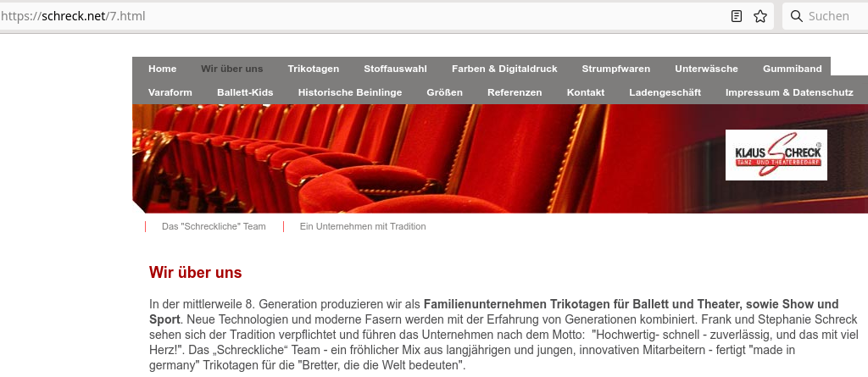Bookmark this page with the star icon
Screen dimensions: 868x377
click(x=760, y=16)
